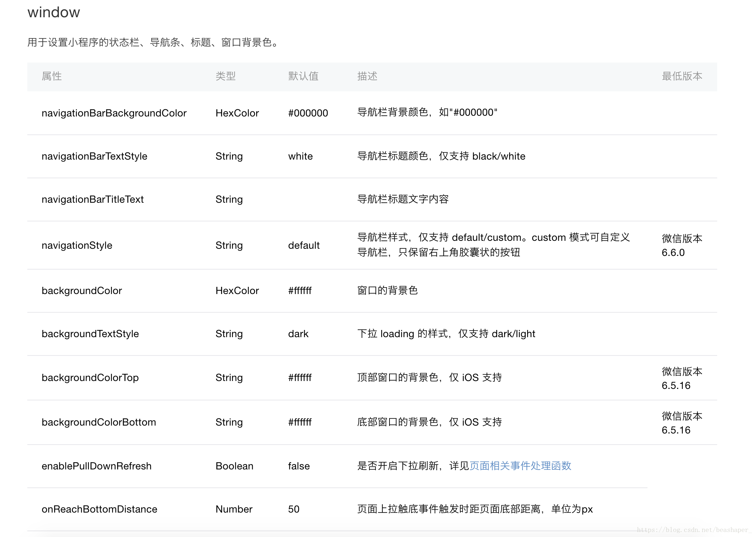Screen dimensions: 756x537
Task: Select the navigationBarBackgroundColor property name
Action: coord(114,113)
